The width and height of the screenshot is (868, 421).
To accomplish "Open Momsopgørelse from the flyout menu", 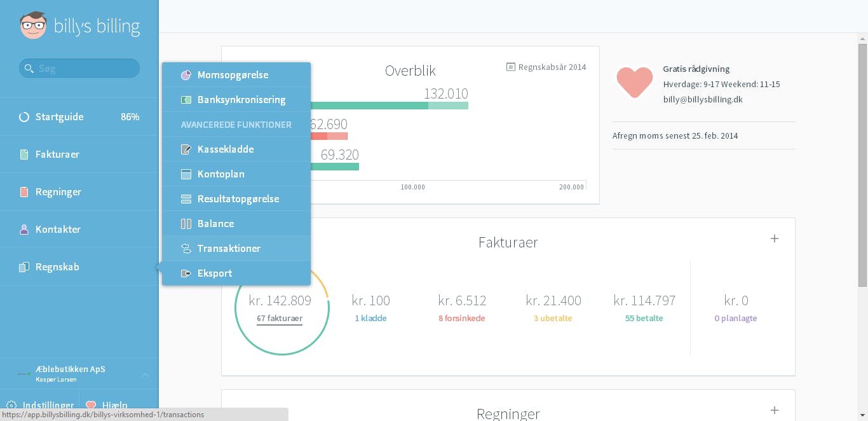I will point(236,75).
